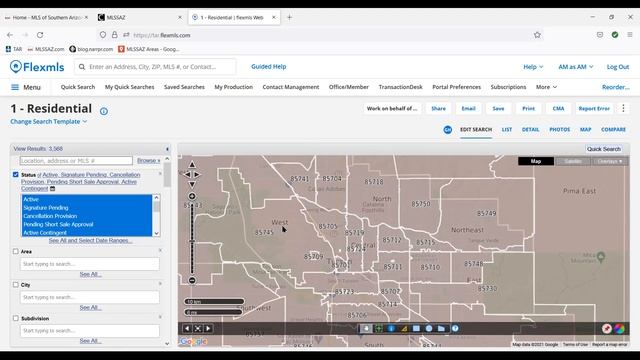Enable the City criteria checkbox
The height and width of the screenshot is (360, 640).
point(16,284)
